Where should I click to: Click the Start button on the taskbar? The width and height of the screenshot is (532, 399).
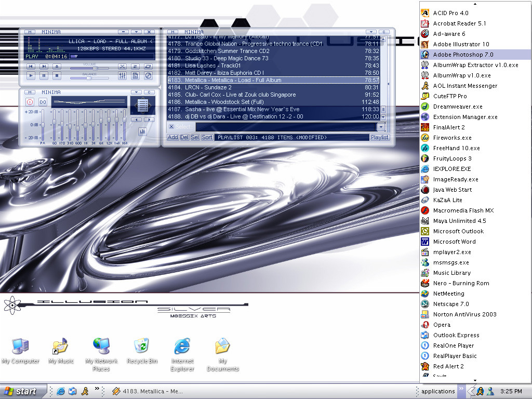point(23,391)
